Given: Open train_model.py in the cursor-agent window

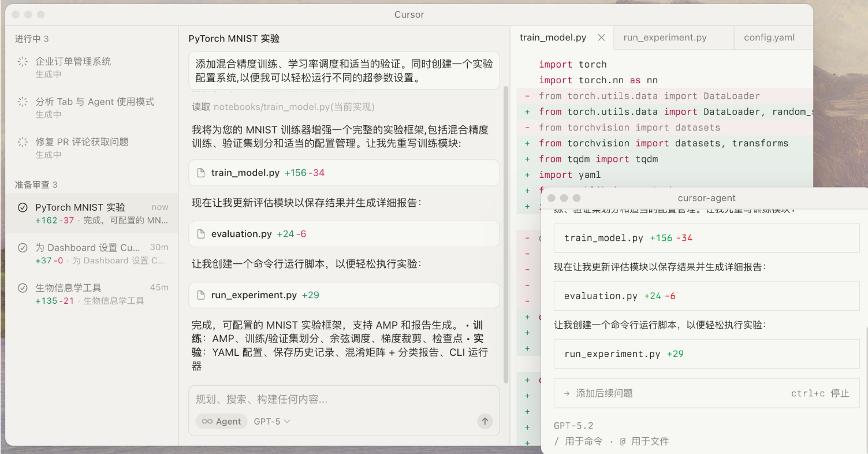Looking at the screenshot, I should point(706,238).
